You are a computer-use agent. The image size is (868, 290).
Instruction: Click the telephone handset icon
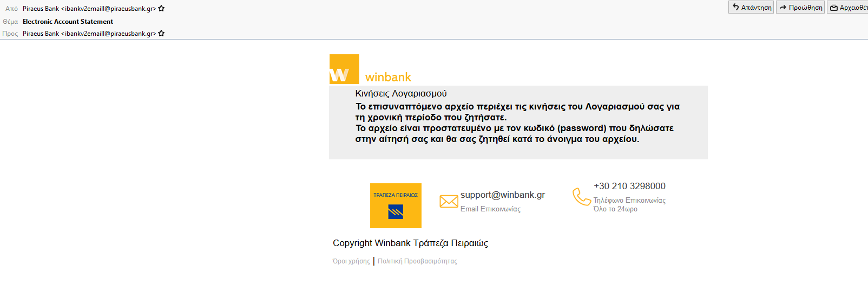pyautogui.click(x=582, y=196)
